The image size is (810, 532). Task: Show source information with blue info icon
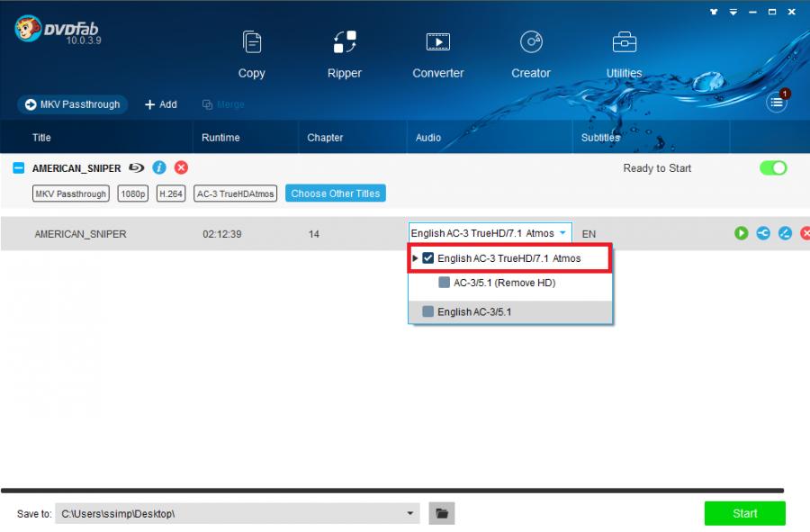[159, 167]
